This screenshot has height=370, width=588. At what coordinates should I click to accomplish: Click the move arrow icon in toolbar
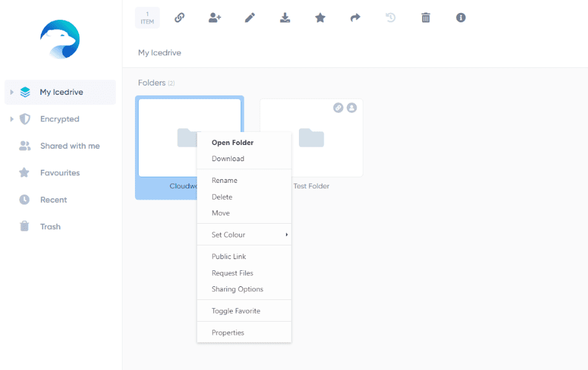[x=355, y=17]
